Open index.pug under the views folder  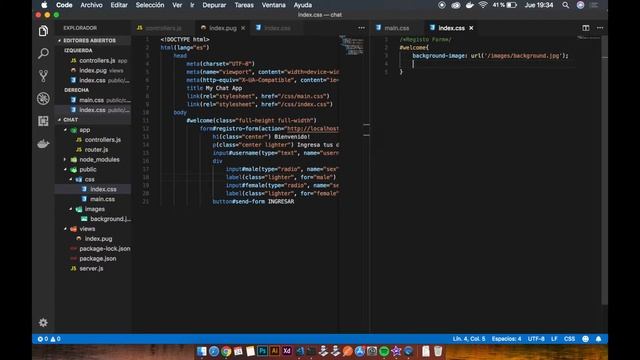coord(98,239)
